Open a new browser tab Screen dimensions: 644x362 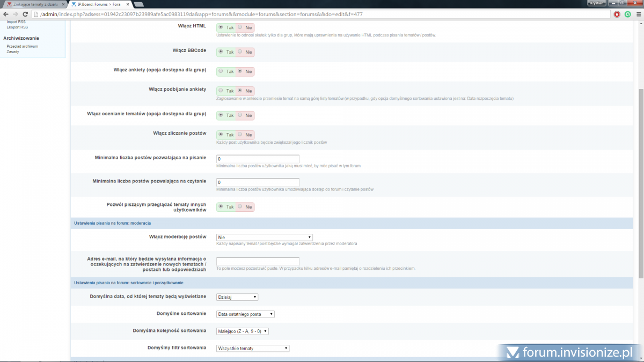tap(138, 4)
